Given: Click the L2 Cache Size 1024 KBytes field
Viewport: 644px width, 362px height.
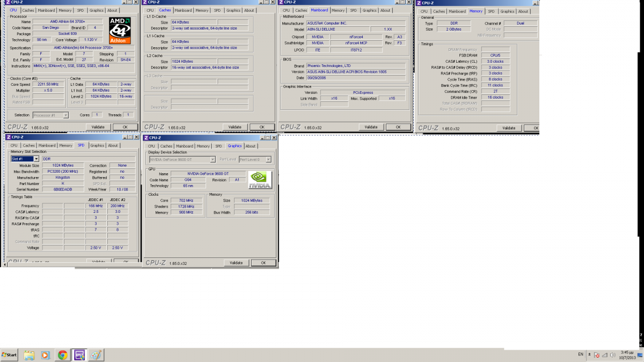Looking at the screenshot, I should (x=194, y=62).
